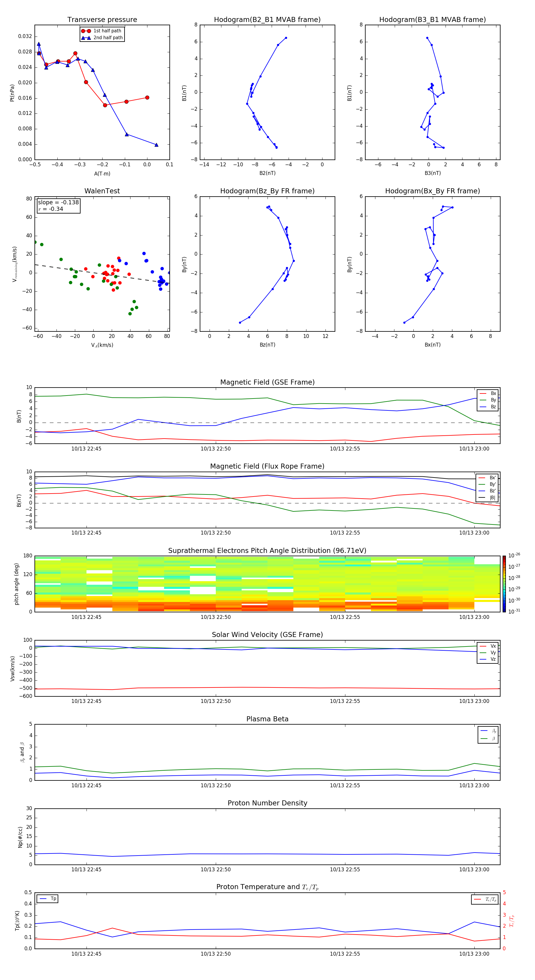Click the "Bz(nT)" axis label
This screenshot has width=535, height=980.
coord(267,345)
